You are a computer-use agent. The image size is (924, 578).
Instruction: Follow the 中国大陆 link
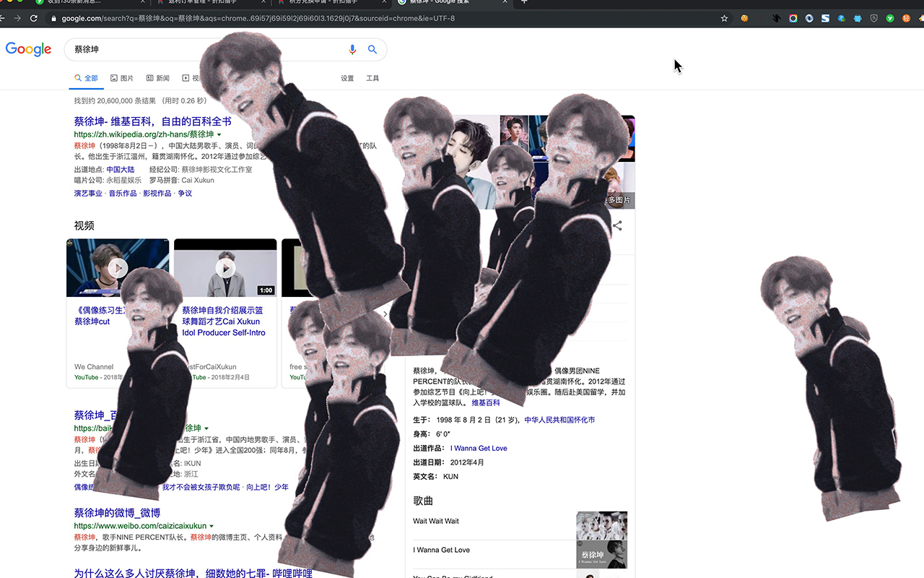pos(120,170)
